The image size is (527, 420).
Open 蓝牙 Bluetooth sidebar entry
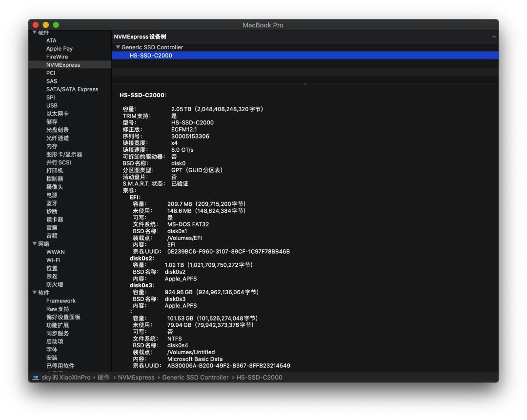52,203
